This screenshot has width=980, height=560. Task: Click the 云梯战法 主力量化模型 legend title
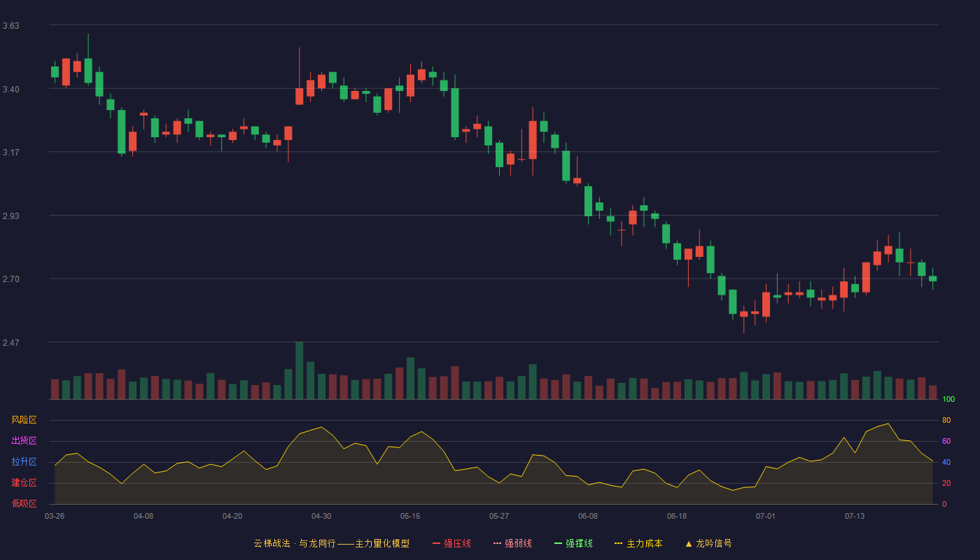point(331,543)
